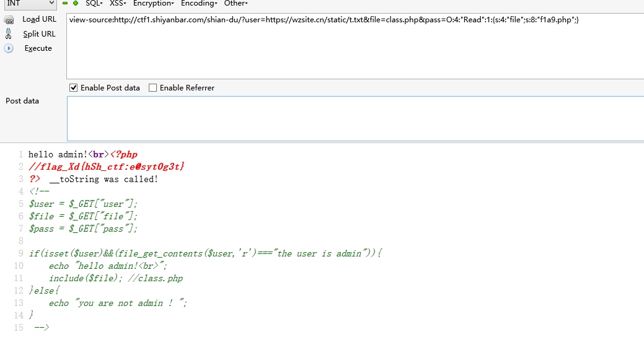Open the Encryption menu
Viewport: 644px width, 350px height.
coord(154,3)
